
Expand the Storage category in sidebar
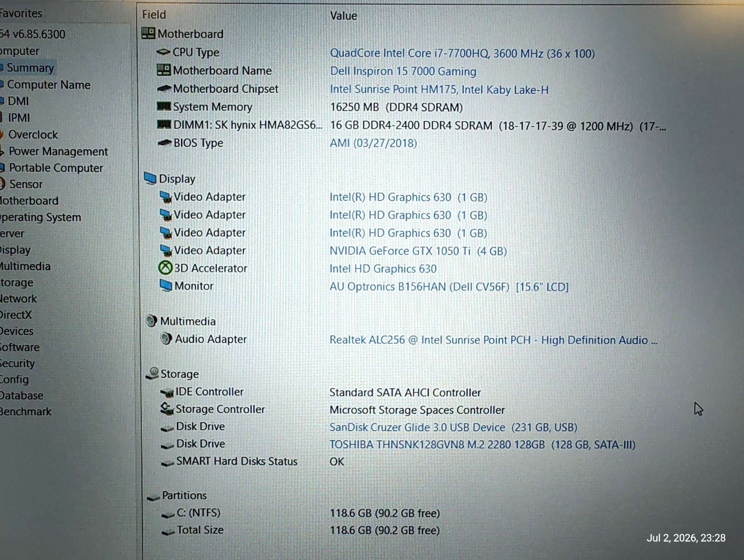(x=17, y=282)
